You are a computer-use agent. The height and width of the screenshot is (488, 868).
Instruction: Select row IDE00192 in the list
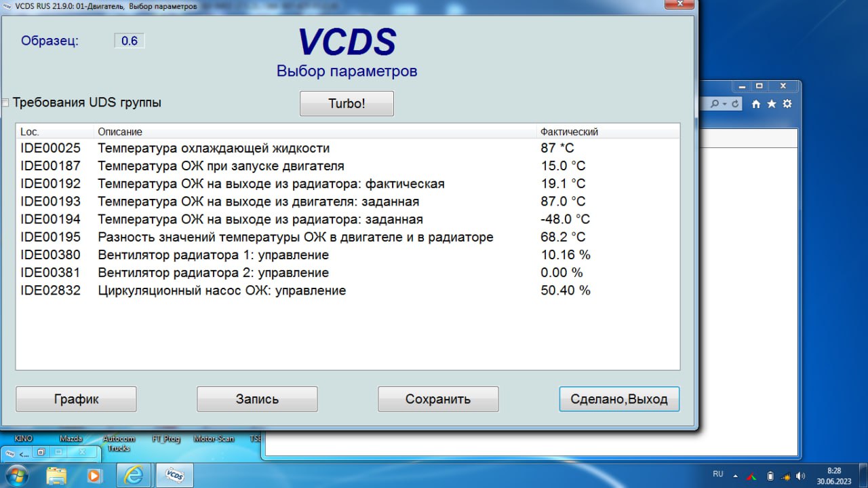pos(347,183)
